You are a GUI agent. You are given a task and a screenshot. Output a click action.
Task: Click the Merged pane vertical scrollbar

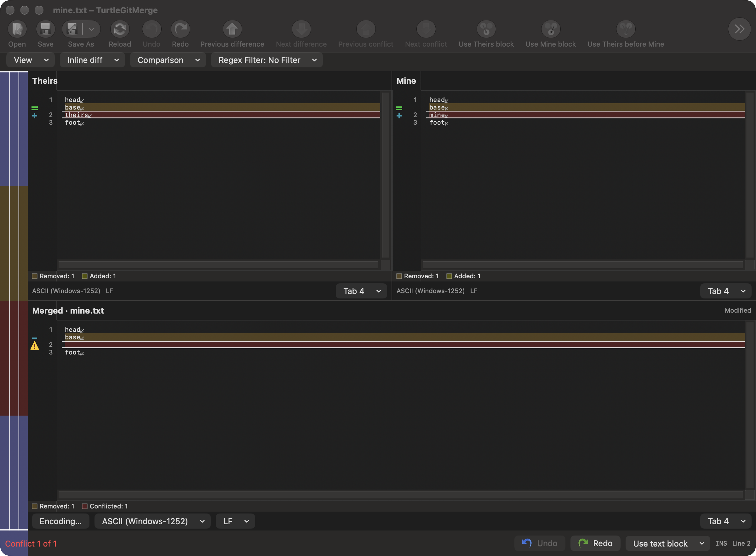(x=750, y=405)
